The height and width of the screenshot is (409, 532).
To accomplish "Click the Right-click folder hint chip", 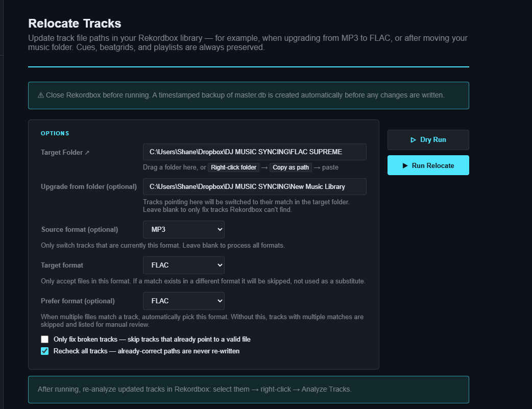I will tap(233, 167).
